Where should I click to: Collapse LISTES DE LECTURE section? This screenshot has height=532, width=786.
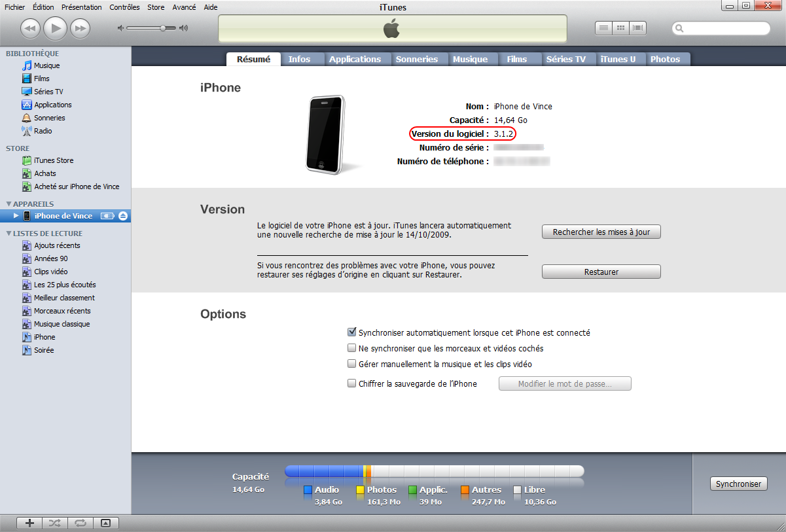(x=9, y=233)
